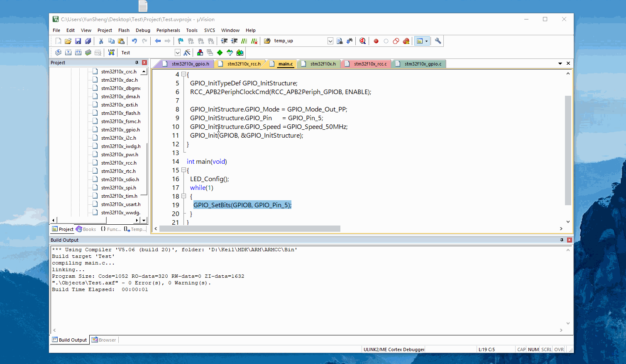Open the Debug menu

point(143,30)
